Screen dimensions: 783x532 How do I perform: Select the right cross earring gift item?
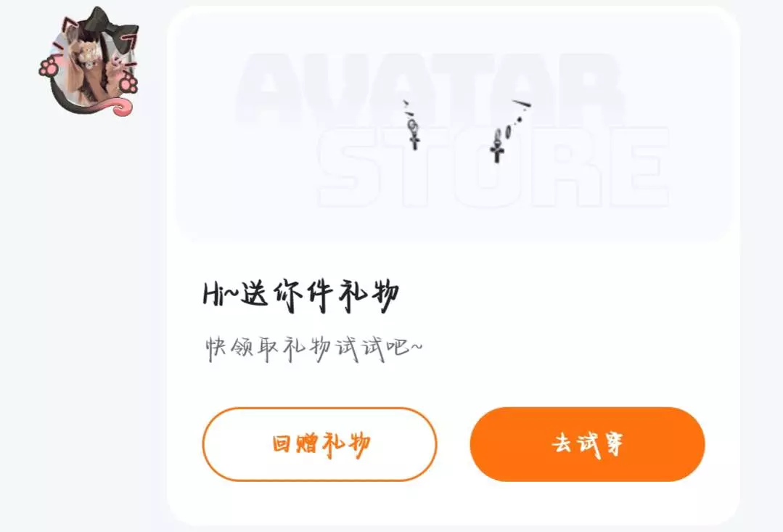(509, 131)
